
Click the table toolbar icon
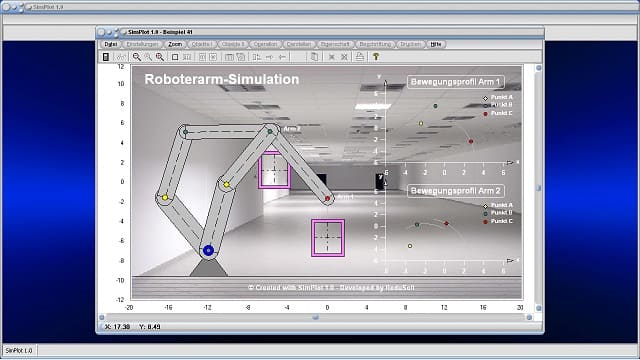[x=230, y=57]
